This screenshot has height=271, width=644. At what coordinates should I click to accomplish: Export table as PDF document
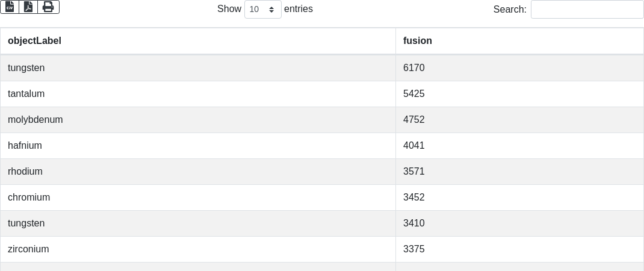[28, 7]
